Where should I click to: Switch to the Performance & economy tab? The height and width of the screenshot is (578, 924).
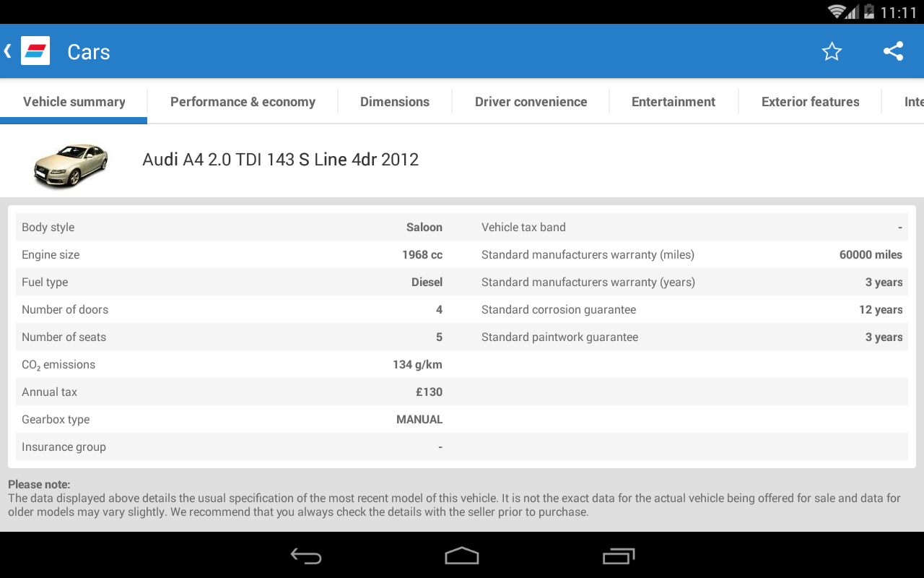click(x=243, y=101)
